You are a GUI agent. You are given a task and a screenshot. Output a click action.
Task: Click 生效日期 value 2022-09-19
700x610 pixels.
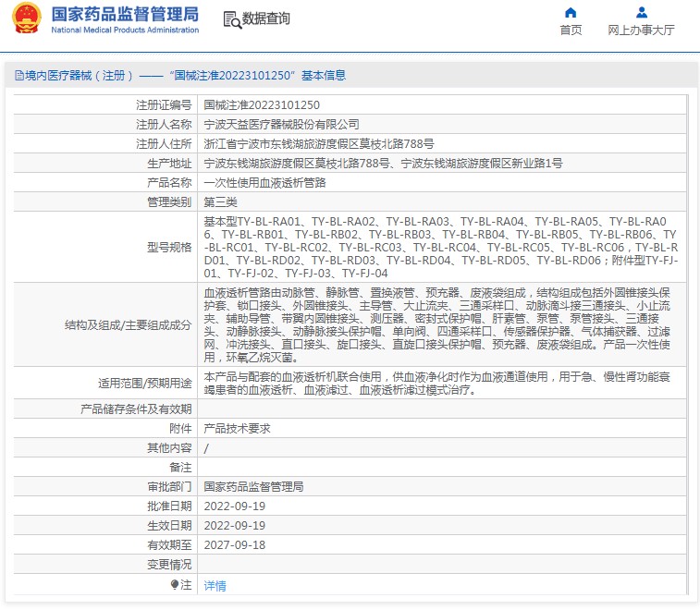pos(234,526)
